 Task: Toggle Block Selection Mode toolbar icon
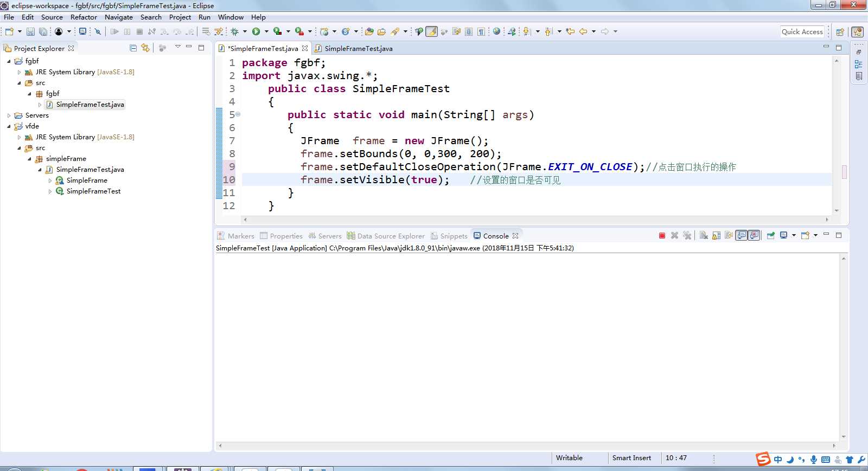pos(469,31)
